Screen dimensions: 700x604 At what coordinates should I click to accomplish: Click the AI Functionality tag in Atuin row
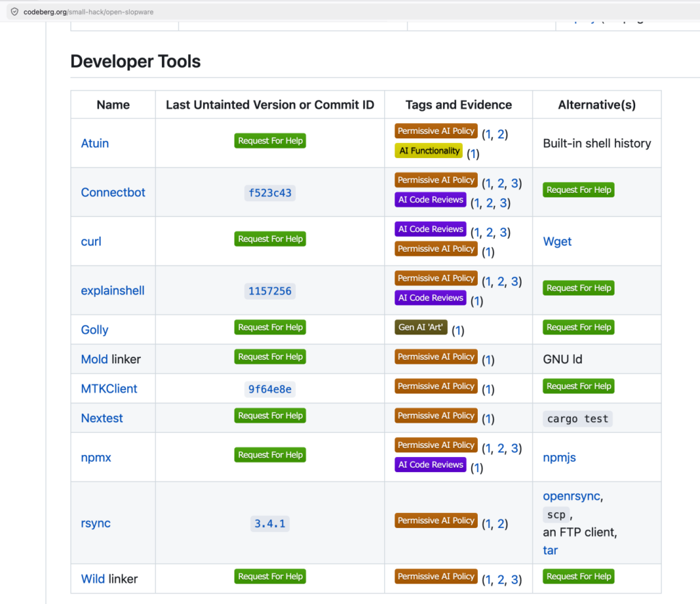[429, 150]
